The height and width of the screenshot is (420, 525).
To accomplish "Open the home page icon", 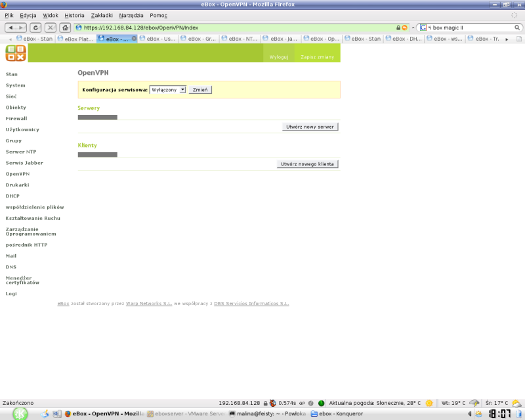I will (x=65, y=28).
